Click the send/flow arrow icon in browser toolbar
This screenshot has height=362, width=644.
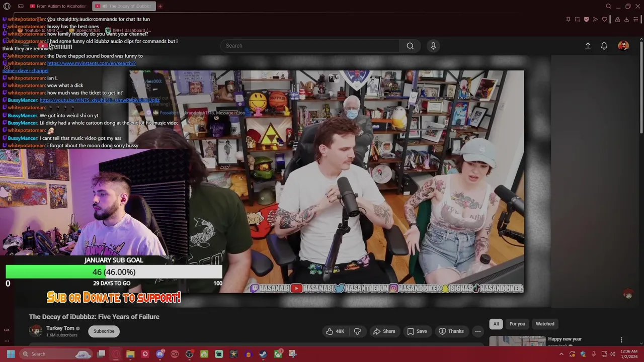click(x=595, y=20)
